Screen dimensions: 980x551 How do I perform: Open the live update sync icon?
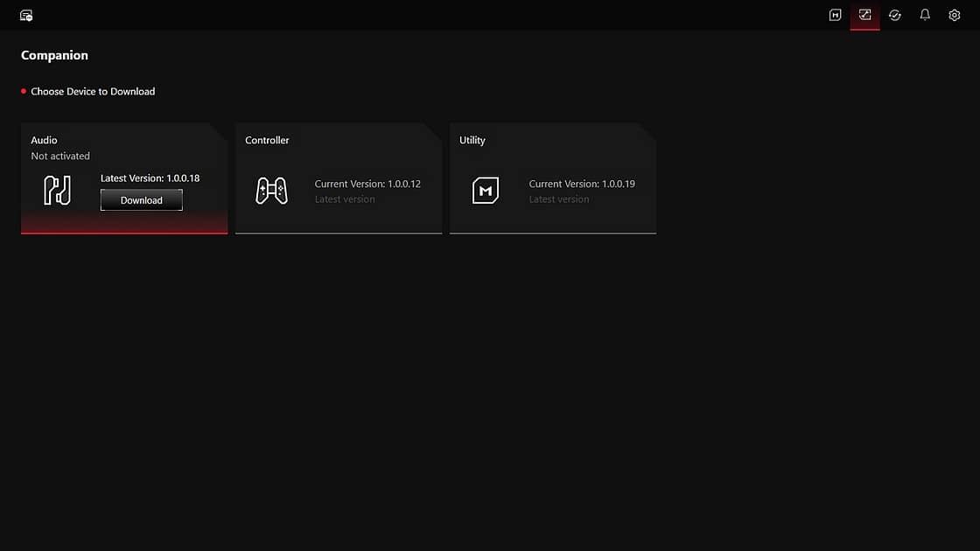point(894,15)
